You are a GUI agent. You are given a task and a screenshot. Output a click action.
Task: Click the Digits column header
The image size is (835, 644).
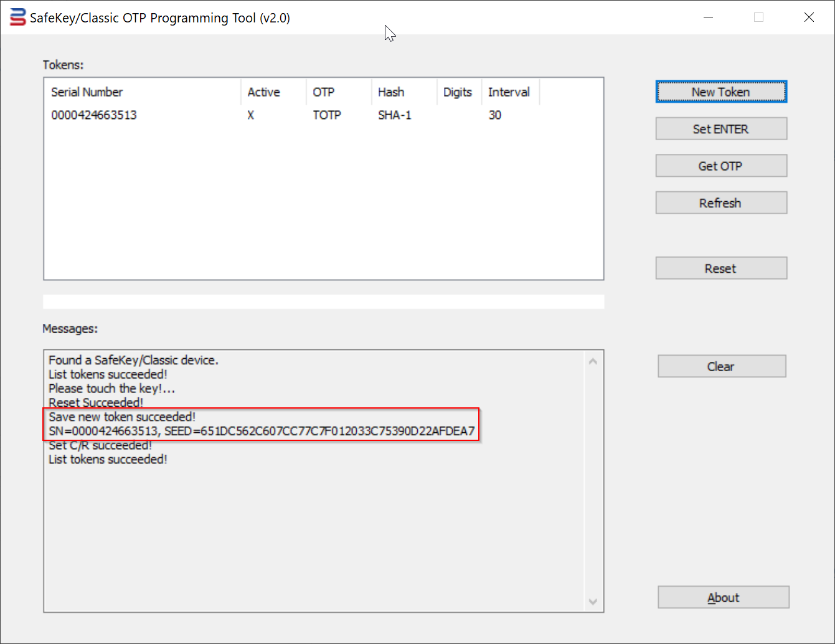(458, 92)
